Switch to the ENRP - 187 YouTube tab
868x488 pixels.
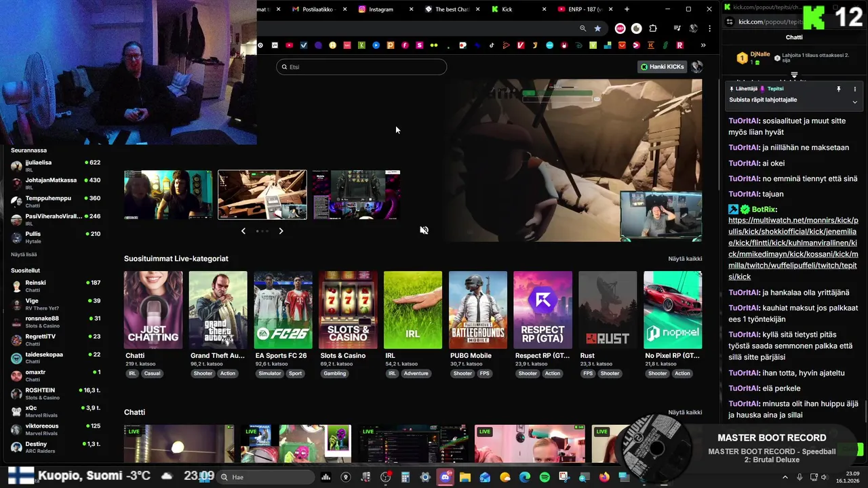[585, 9]
